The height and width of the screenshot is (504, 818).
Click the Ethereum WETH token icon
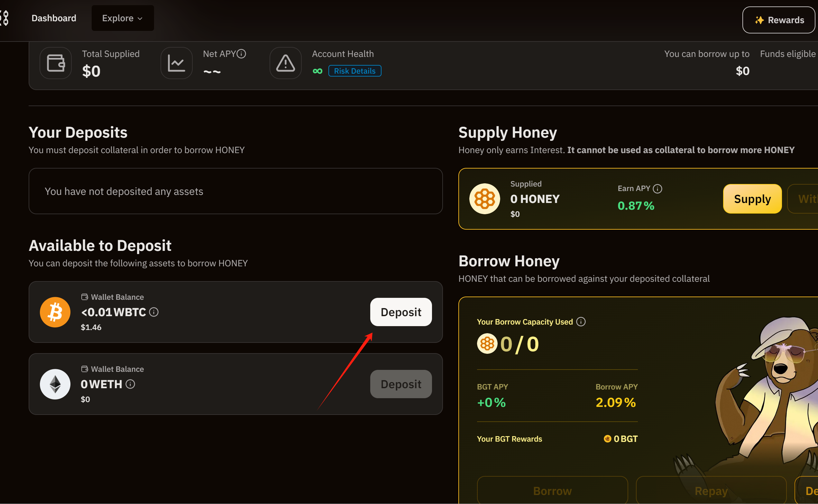55,384
